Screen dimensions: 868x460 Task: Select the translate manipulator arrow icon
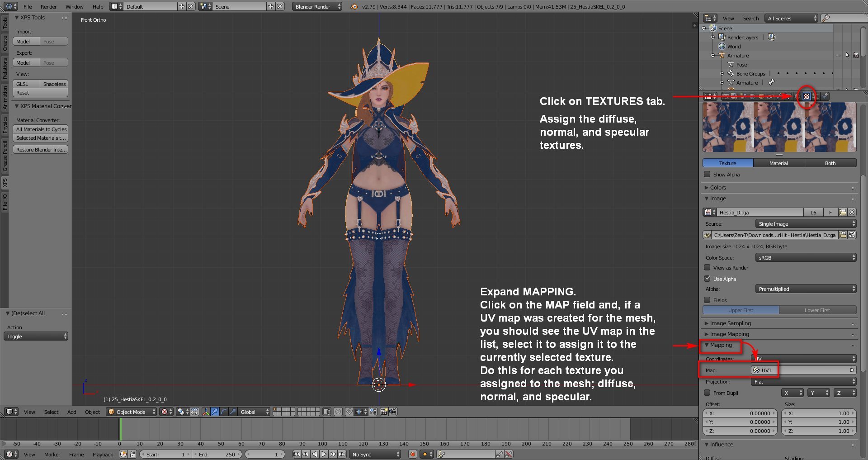coord(215,412)
